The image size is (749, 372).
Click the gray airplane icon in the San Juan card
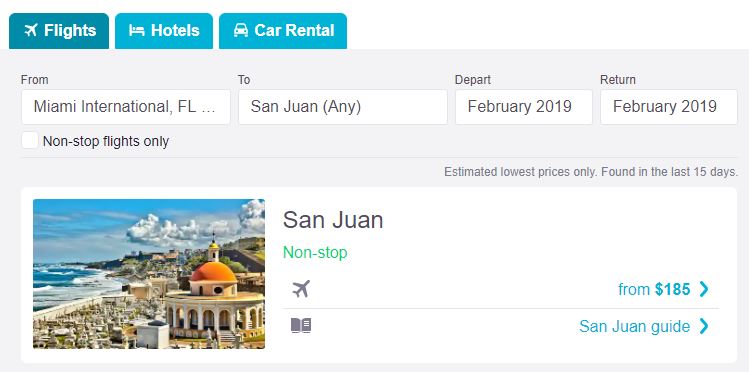point(301,289)
